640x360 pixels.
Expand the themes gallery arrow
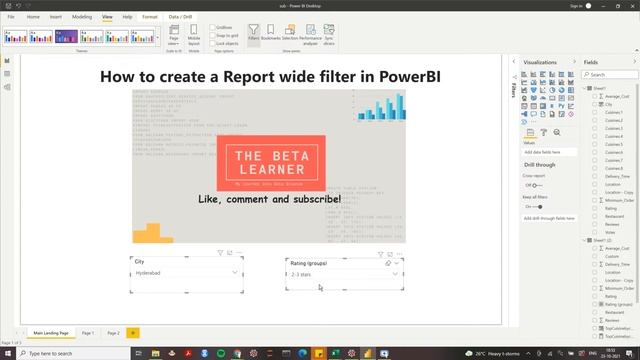click(158, 38)
